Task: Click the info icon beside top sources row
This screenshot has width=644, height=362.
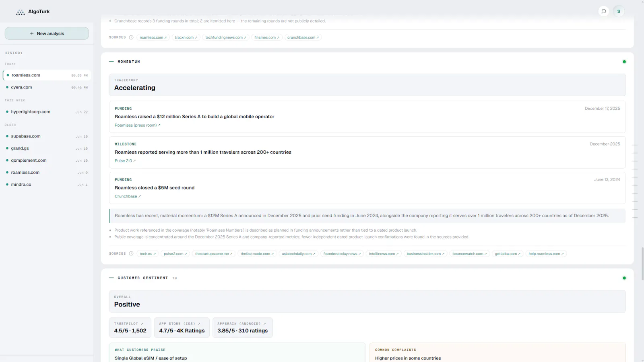Action: click(131, 37)
